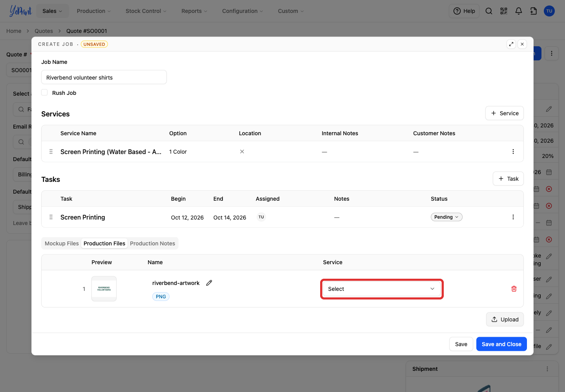Open the Help button

tap(464, 11)
